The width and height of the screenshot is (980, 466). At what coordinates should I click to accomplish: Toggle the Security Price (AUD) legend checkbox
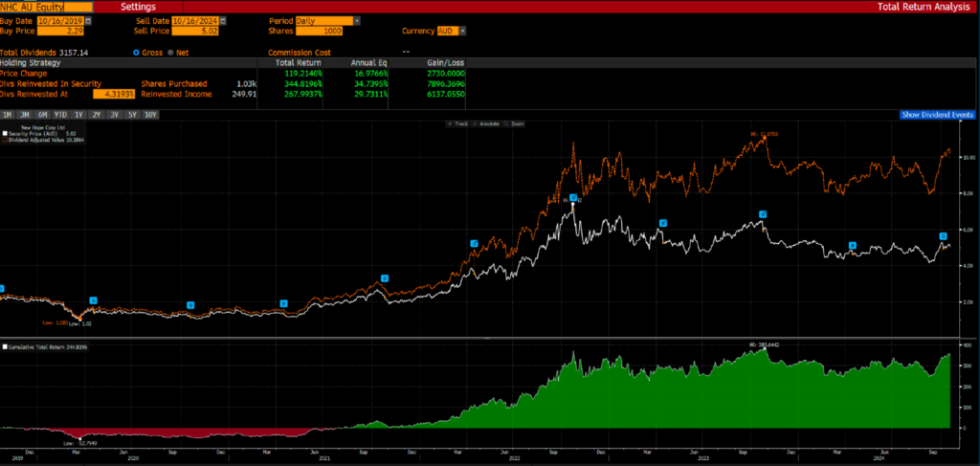click(x=4, y=133)
